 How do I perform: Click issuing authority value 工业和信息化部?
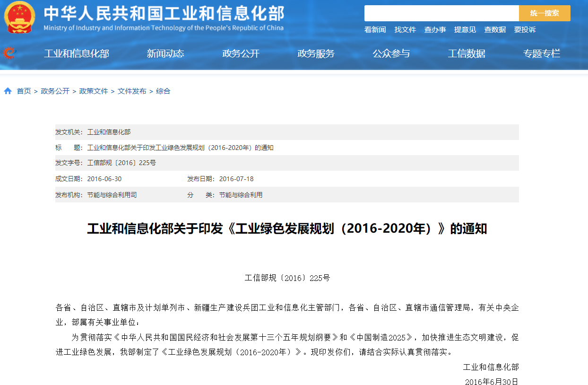pos(109,132)
